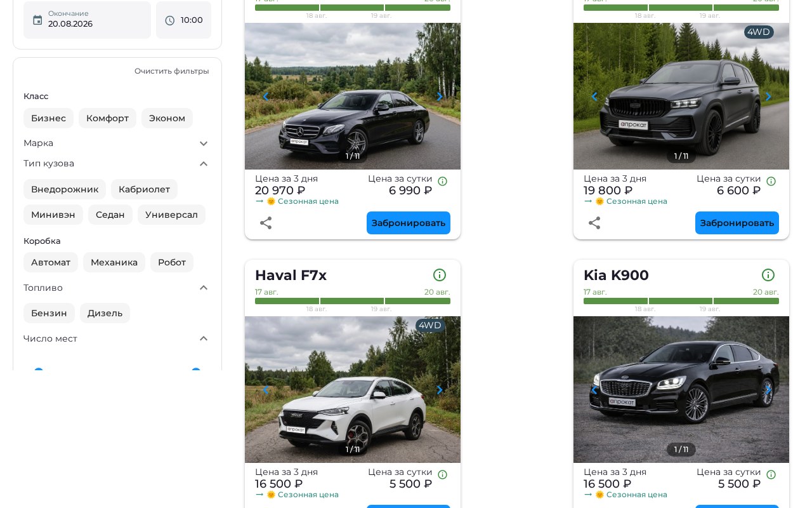Open the white Haval F7x photo
This screenshot has height=508, width=812.
[353, 389]
